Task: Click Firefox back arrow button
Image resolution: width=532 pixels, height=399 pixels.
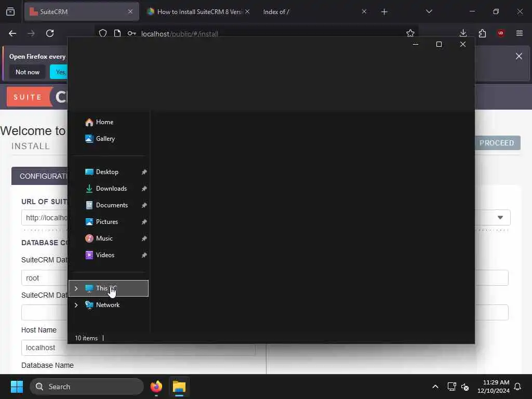Action: pyautogui.click(x=12, y=33)
